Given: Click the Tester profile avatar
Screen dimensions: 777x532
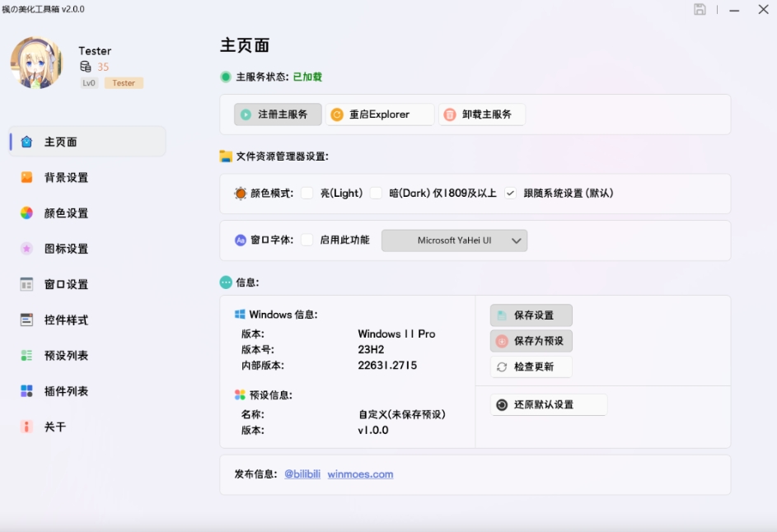Looking at the screenshot, I should (x=37, y=63).
